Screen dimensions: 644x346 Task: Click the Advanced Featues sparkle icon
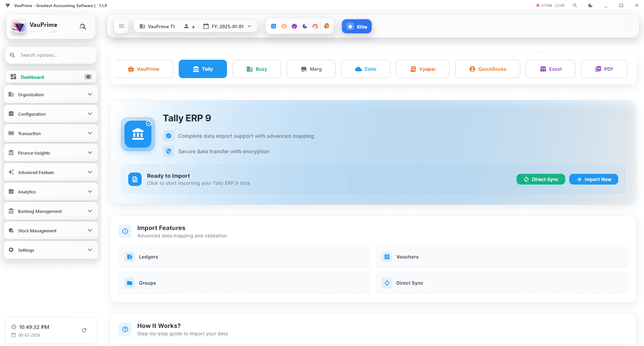(x=11, y=172)
